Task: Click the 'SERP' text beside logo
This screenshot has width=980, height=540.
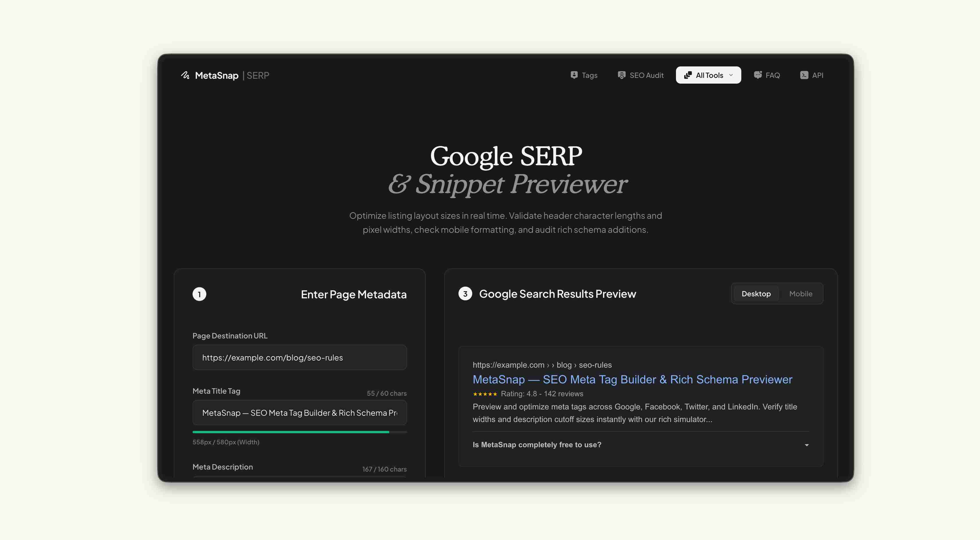Action: pyautogui.click(x=258, y=75)
